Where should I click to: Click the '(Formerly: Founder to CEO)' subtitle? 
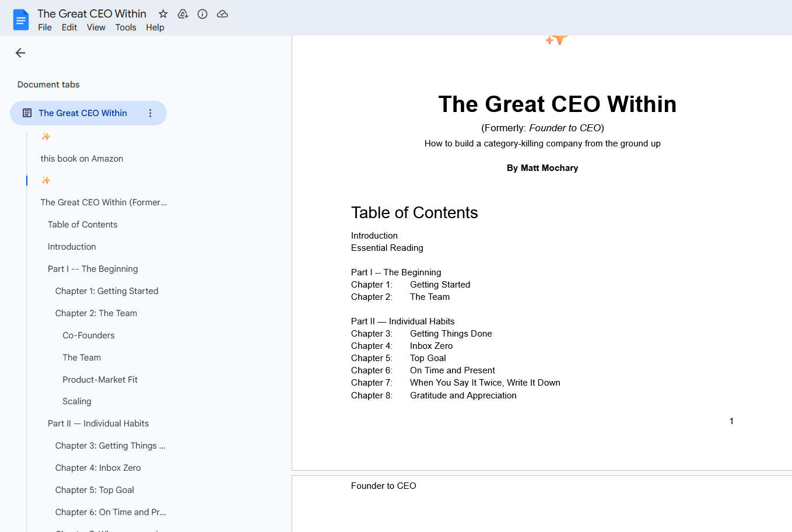(x=542, y=128)
